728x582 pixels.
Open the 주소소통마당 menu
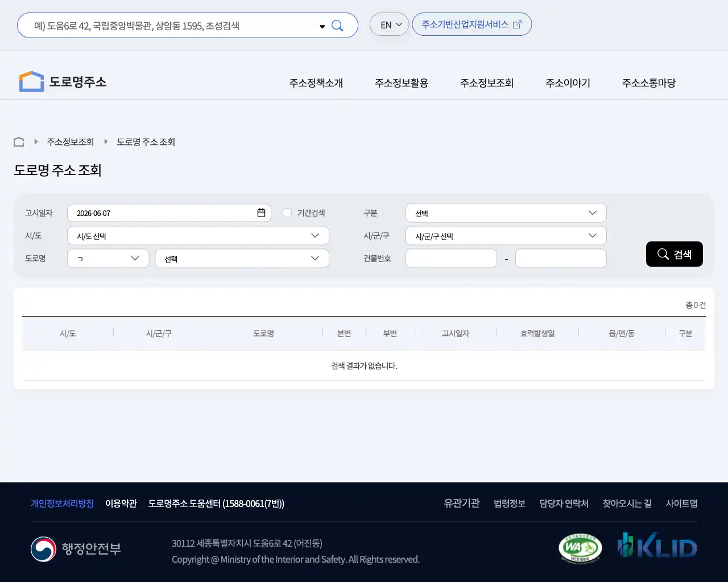649,83
